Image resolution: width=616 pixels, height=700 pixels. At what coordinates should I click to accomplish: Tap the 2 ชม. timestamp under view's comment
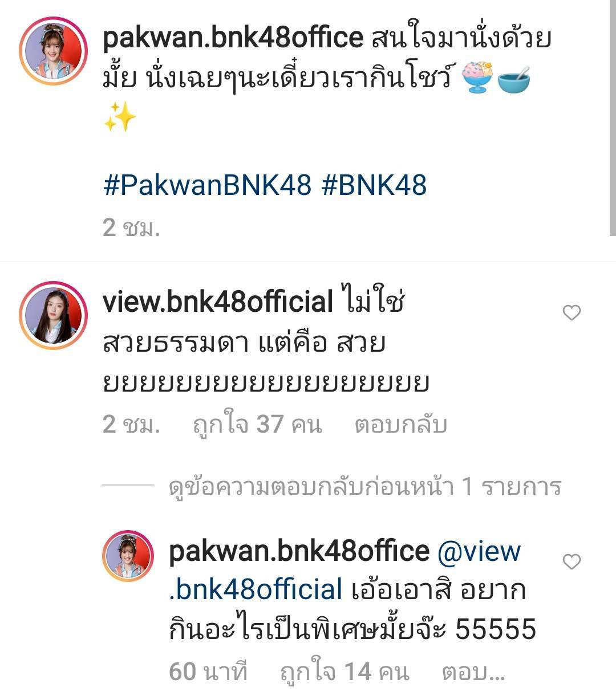[131, 425]
